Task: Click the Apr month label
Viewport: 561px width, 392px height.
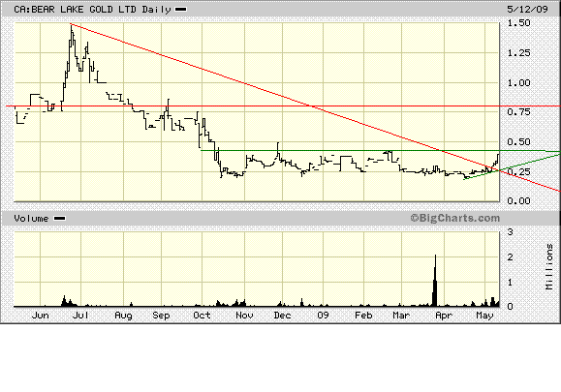Action: (x=444, y=316)
